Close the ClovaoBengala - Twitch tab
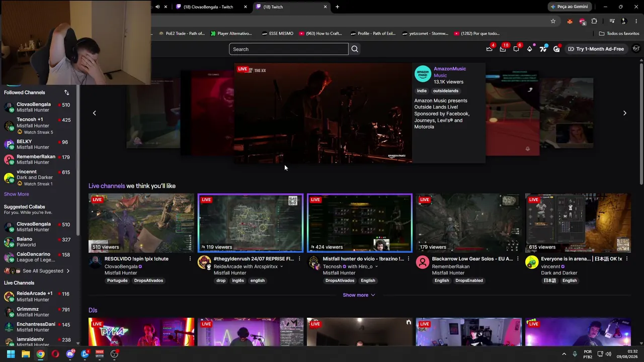644x362 pixels. click(246, 7)
